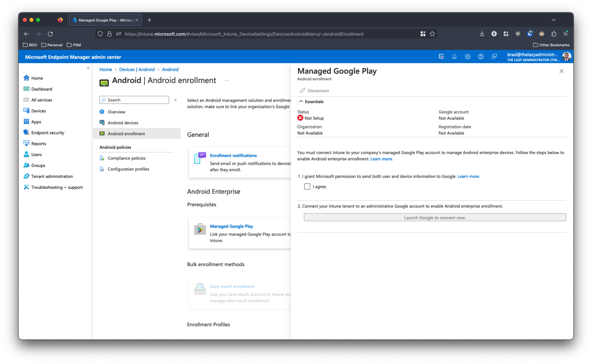The height and width of the screenshot is (364, 592).
Task: Open the Managed Google Play link
Action: (232, 226)
